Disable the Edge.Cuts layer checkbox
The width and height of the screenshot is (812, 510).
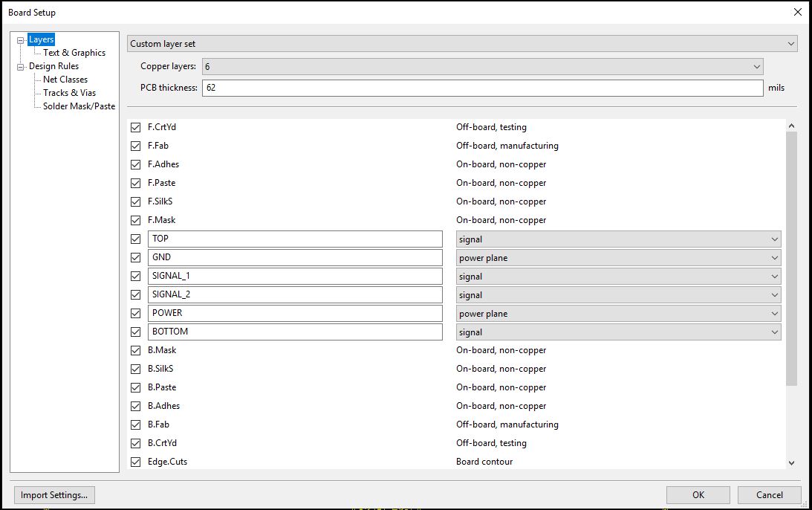pos(135,462)
